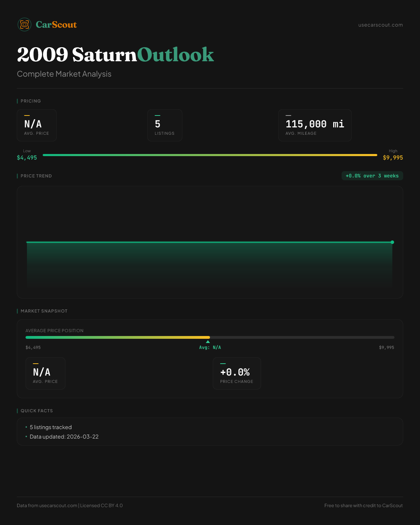The height and width of the screenshot is (525, 420).
Task: Click the Licensed CC BY 4.0 footer text
Action: point(101,505)
